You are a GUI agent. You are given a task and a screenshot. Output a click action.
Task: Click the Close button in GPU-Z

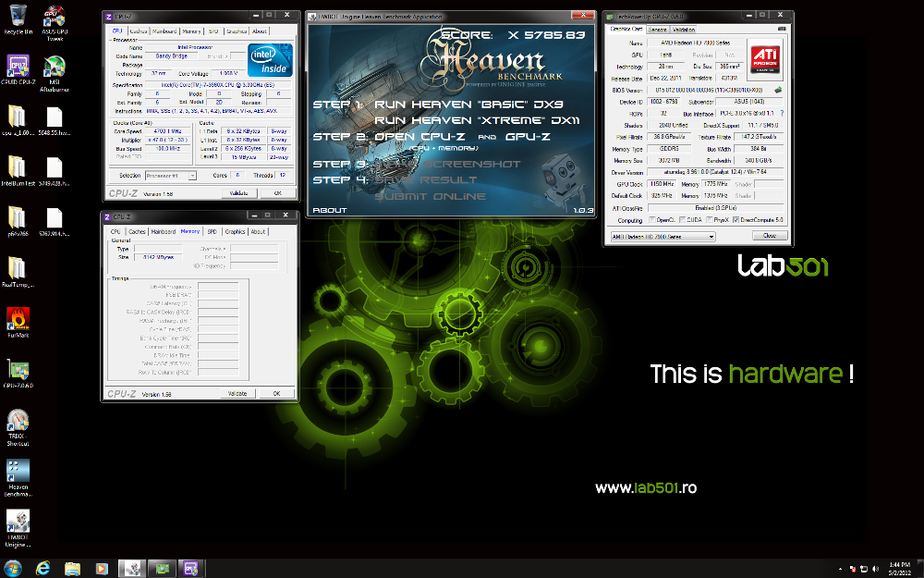click(x=770, y=235)
